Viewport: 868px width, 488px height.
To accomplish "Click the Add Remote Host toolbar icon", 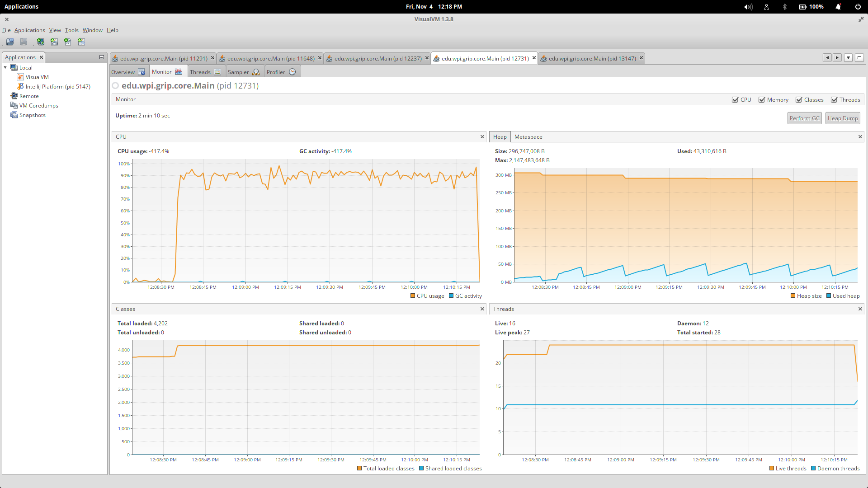I will pos(41,42).
